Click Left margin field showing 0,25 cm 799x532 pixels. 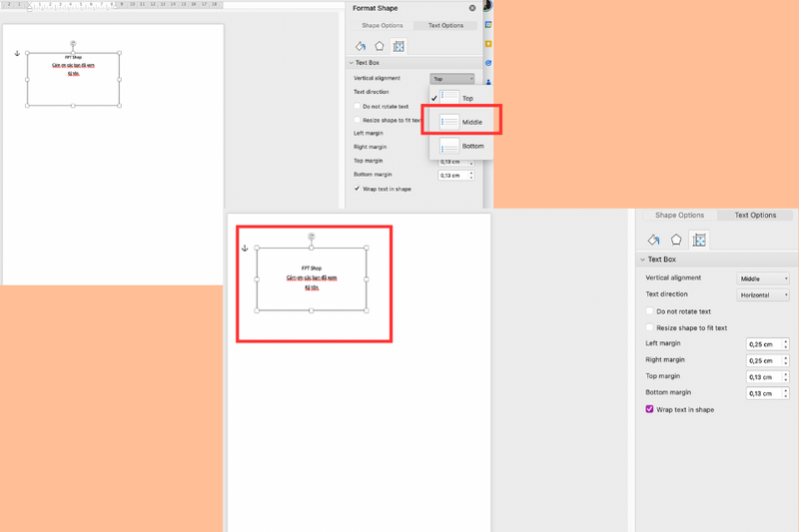pyautogui.click(x=764, y=344)
